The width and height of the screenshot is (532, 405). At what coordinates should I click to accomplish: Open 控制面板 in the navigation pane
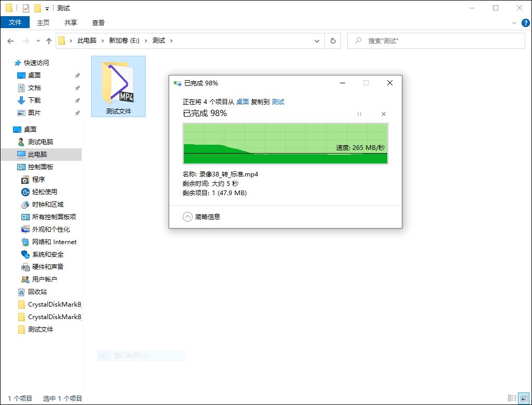41,167
